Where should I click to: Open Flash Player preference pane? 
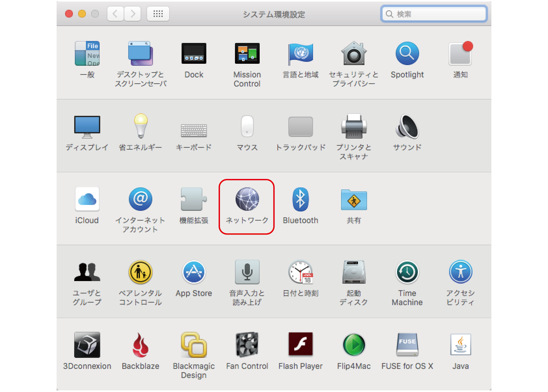pyautogui.click(x=300, y=345)
